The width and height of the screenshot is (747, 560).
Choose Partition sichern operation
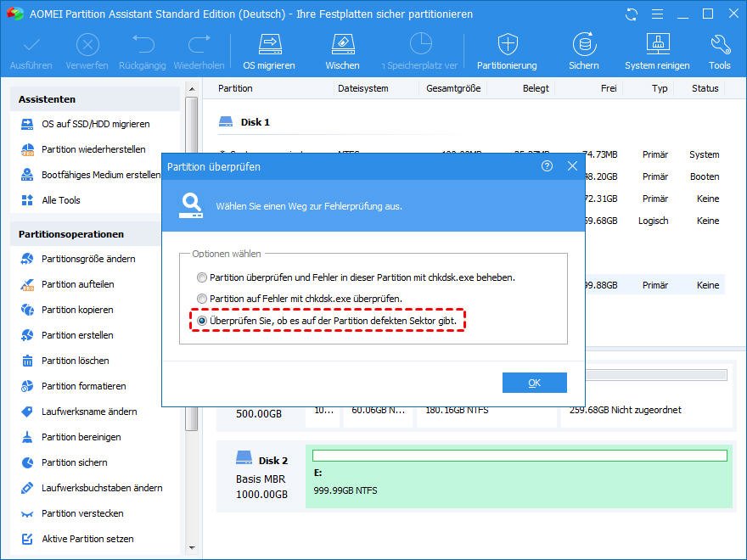click(x=65, y=462)
